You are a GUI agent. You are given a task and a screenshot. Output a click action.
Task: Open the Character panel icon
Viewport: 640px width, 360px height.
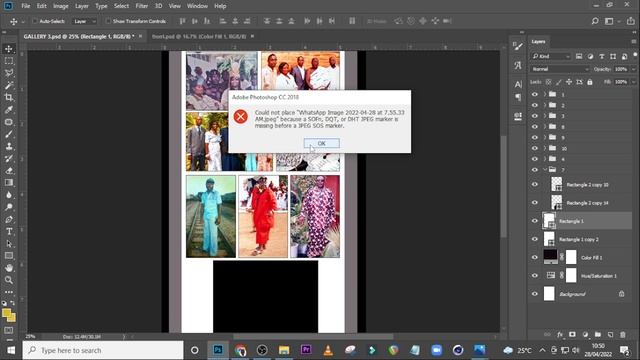518,84
